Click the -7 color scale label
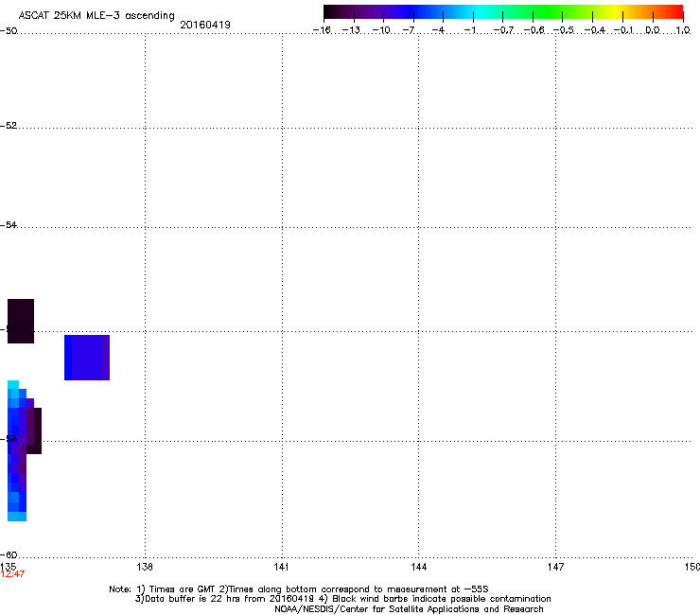The width and height of the screenshot is (700, 615). tap(409, 30)
